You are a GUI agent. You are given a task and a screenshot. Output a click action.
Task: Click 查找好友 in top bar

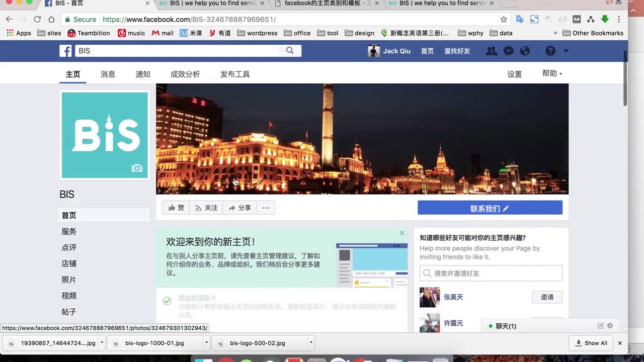[457, 51]
